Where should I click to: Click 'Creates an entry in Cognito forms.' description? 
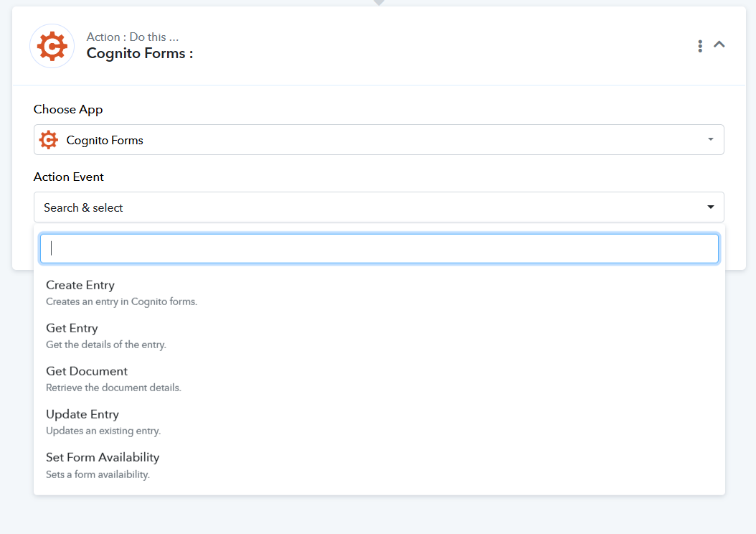pyautogui.click(x=121, y=301)
